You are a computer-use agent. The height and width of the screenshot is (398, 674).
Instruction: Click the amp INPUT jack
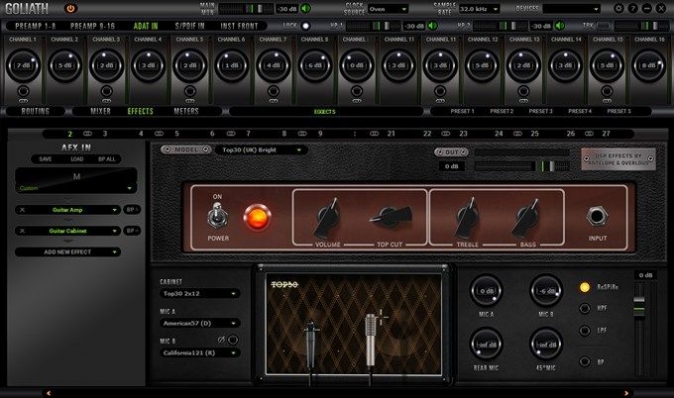(597, 216)
